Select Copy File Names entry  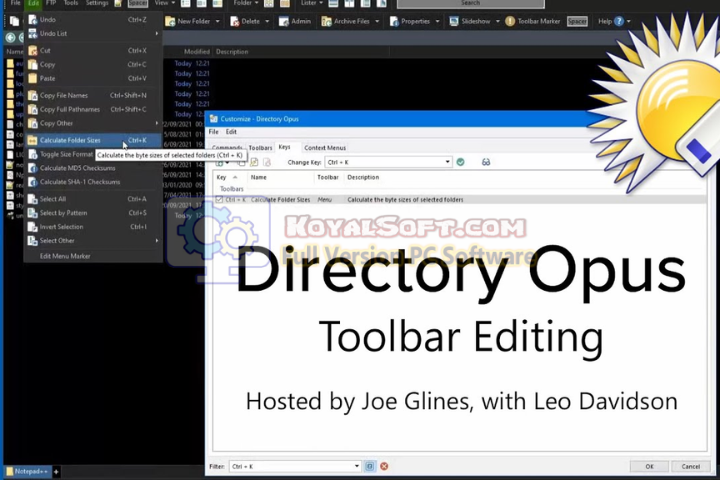point(94,96)
